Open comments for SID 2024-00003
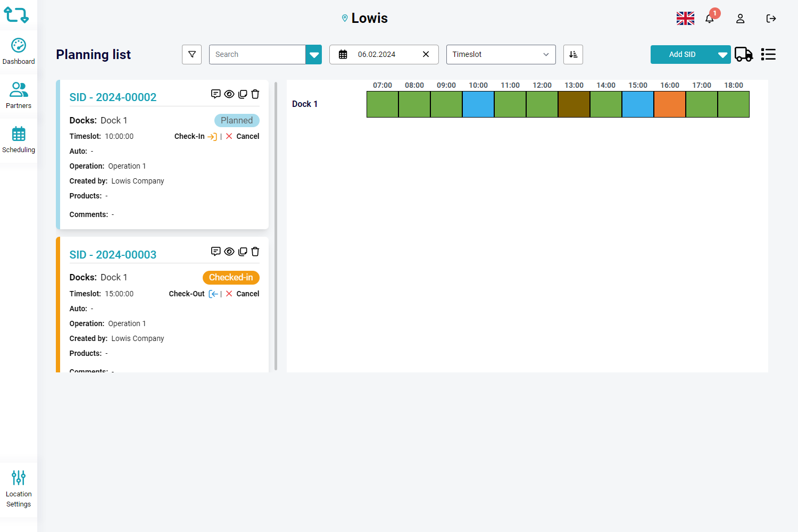 coord(215,252)
